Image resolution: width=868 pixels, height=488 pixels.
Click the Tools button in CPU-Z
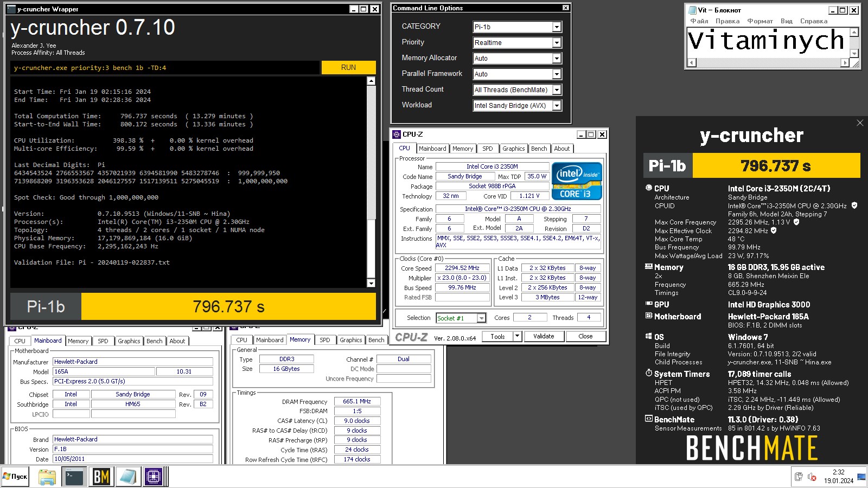coord(497,336)
